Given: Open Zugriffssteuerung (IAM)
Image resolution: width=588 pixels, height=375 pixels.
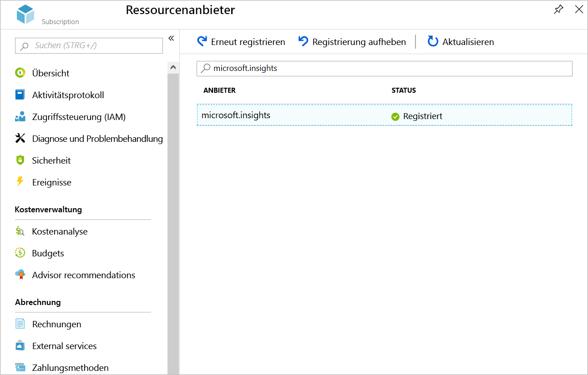Looking at the screenshot, I should [x=79, y=117].
